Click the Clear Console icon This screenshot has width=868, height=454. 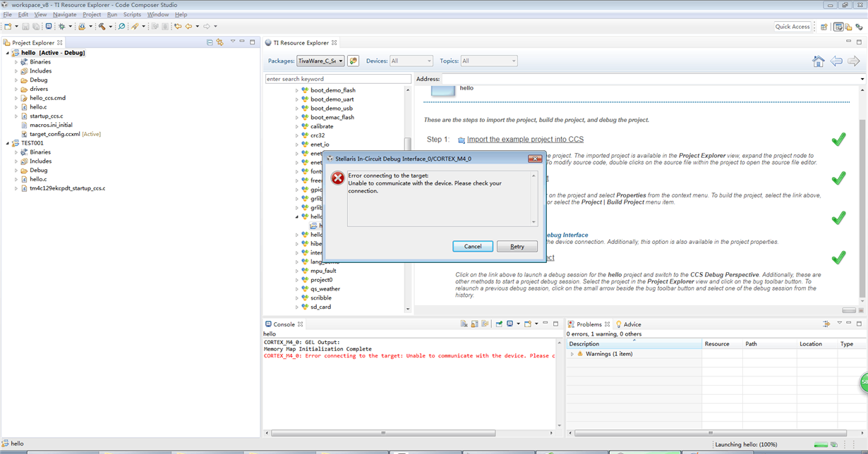pos(464,324)
